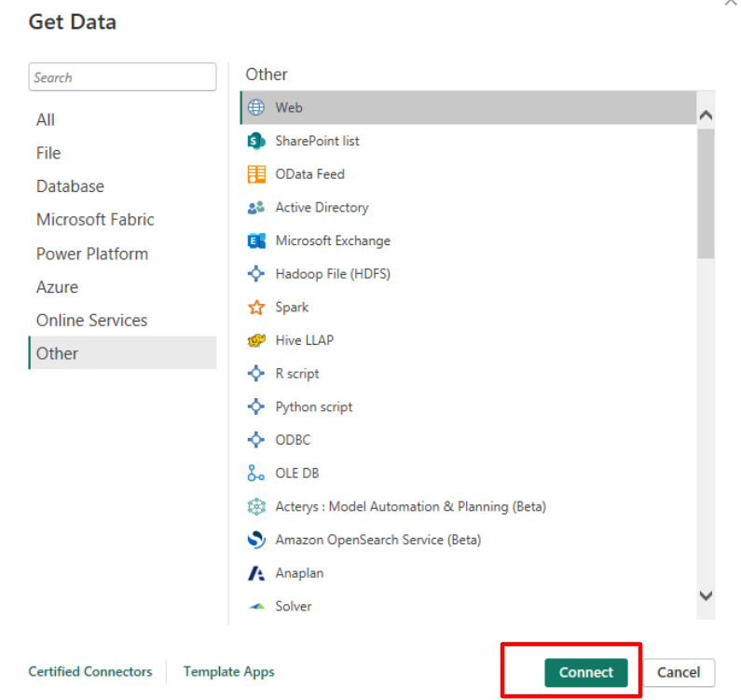Choose the Active Directory entry text
741x700 pixels.
(x=322, y=208)
